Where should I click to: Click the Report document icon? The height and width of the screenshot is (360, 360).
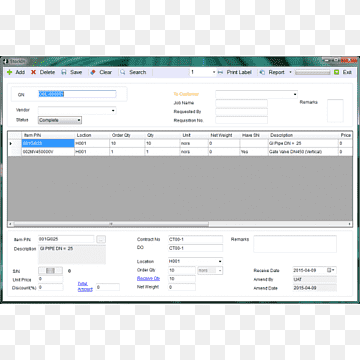262,72
